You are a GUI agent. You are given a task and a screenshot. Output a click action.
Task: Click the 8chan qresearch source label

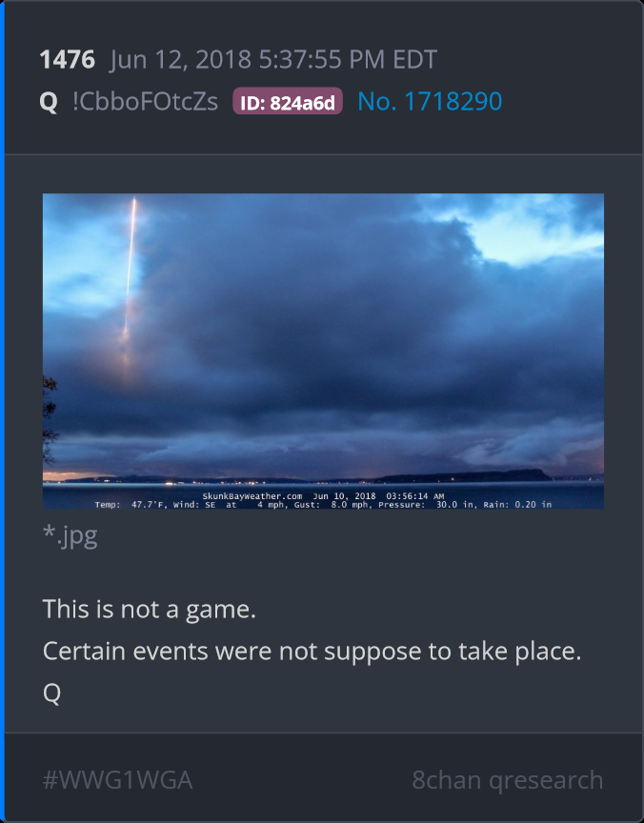tap(507, 780)
